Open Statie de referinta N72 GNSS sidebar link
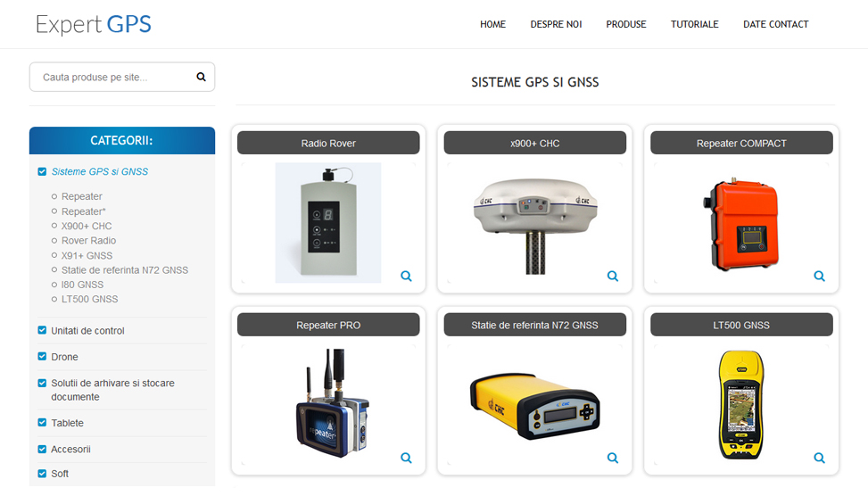This screenshot has width=868, height=496. (x=125, y=270)
